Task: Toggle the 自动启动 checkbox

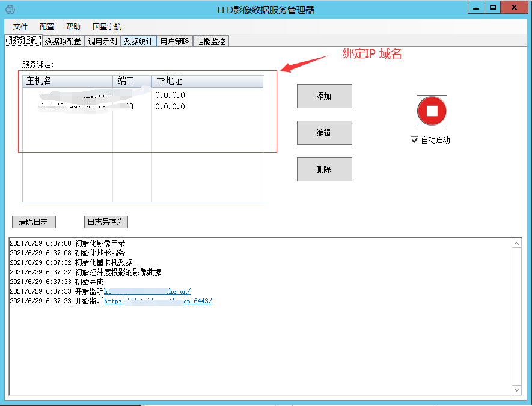Action: (414, 141)
